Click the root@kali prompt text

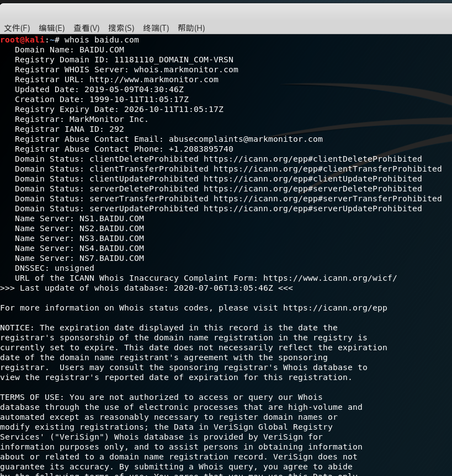[23, 40]
